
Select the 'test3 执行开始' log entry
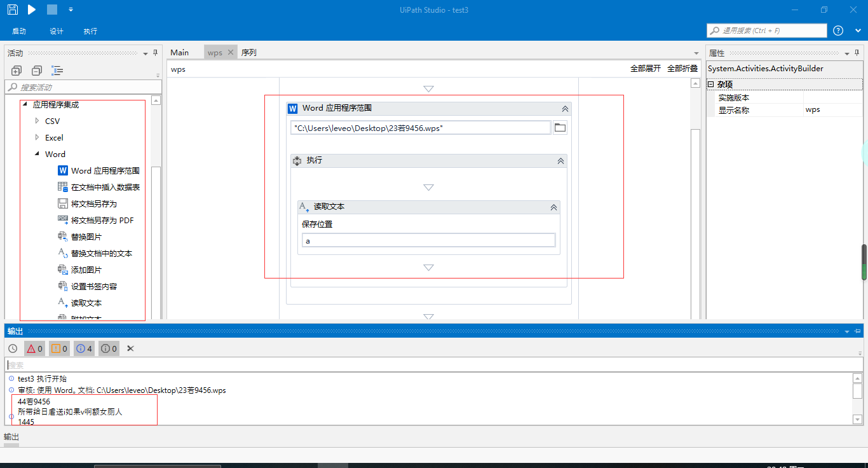42,379
